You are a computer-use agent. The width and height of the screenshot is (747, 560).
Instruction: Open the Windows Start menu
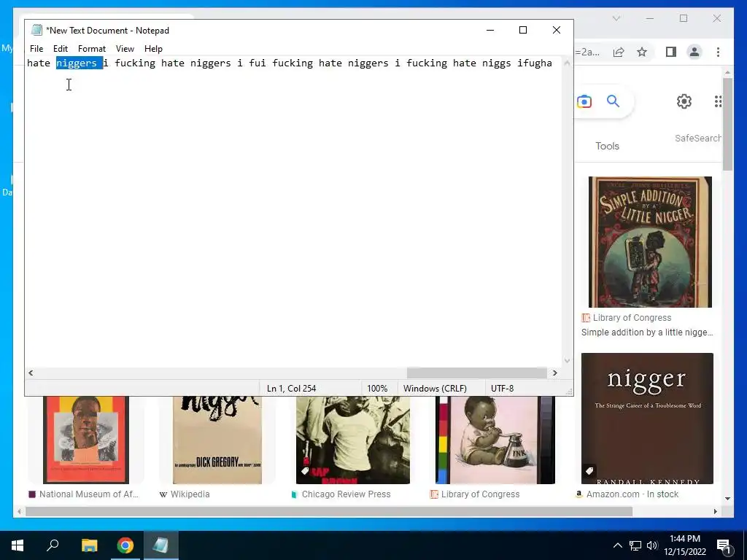pos(18,545)
